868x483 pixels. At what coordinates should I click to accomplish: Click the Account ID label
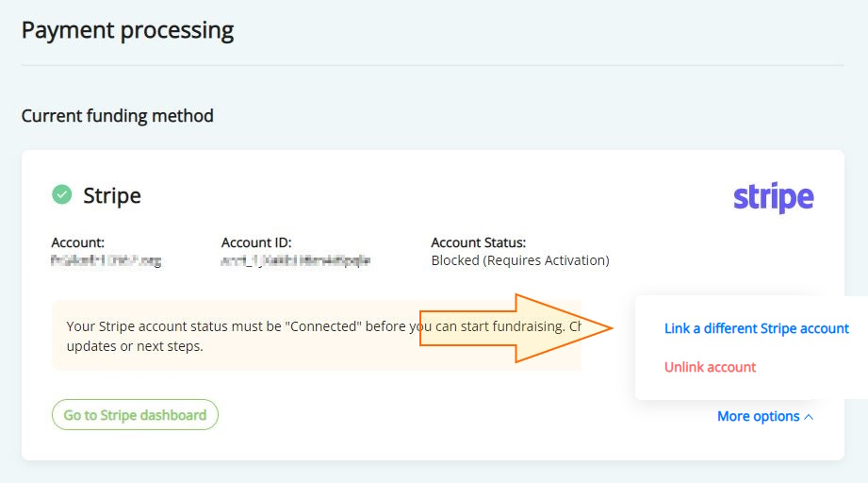click(x=256, y=242)
